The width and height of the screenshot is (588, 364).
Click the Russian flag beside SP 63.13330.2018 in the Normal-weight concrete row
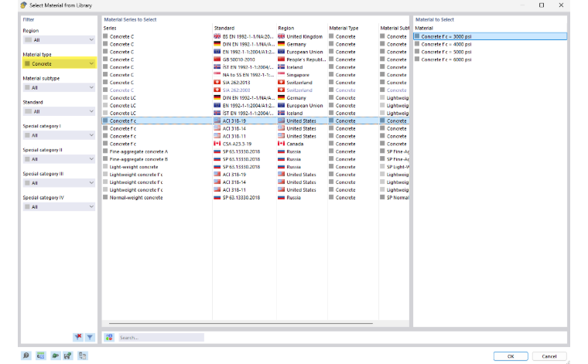217,197
